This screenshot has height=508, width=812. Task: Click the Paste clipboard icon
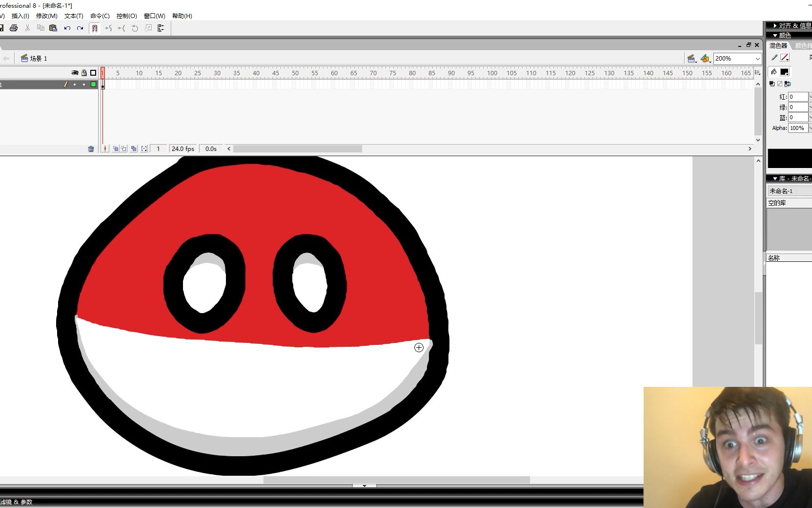tap(53, 28)
